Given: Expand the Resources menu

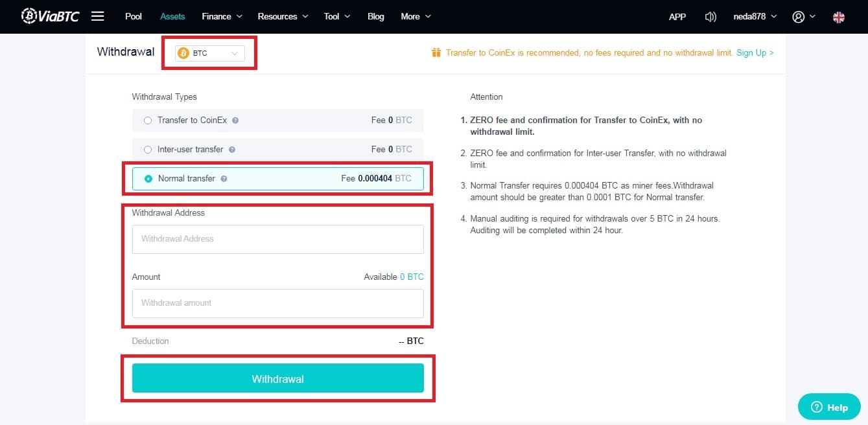Looking at the screenshot, I should click(x=283, y=17).
